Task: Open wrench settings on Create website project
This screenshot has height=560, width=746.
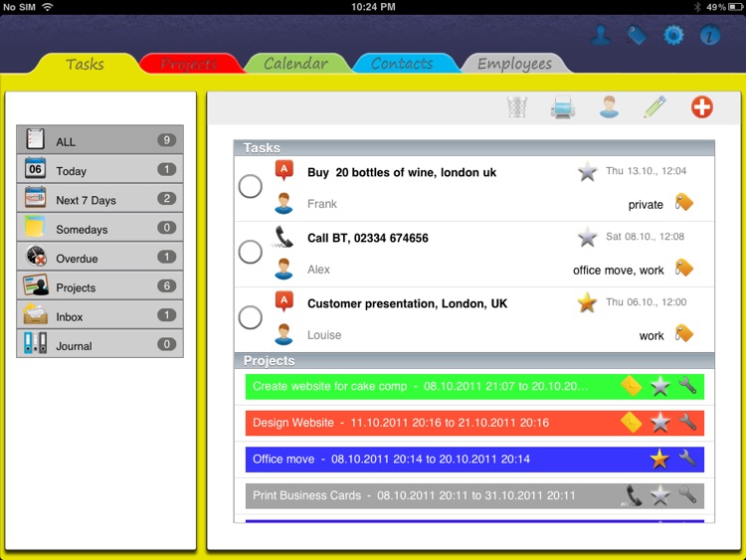Action: coord(687,385)
